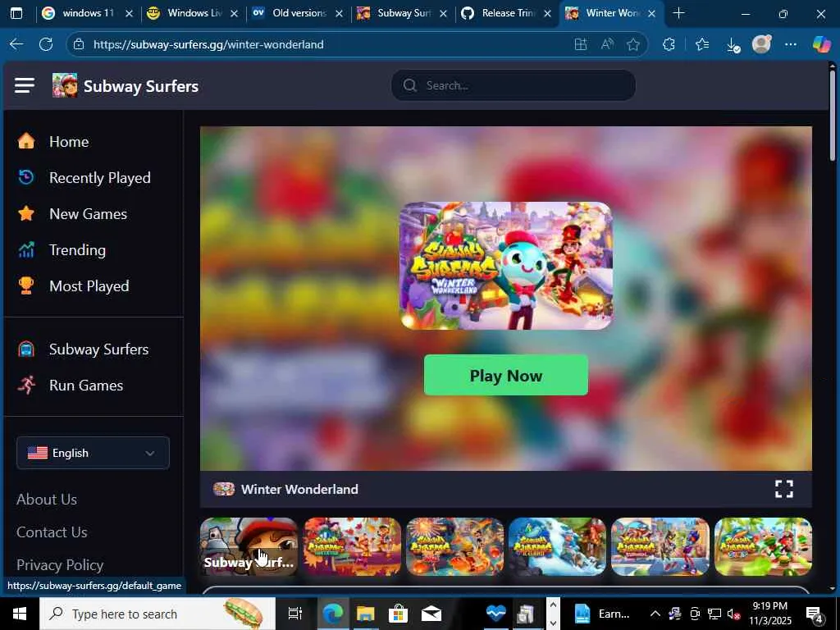Toggle fullscreen for the game
The image size is (840, 630).
[783, 489]
